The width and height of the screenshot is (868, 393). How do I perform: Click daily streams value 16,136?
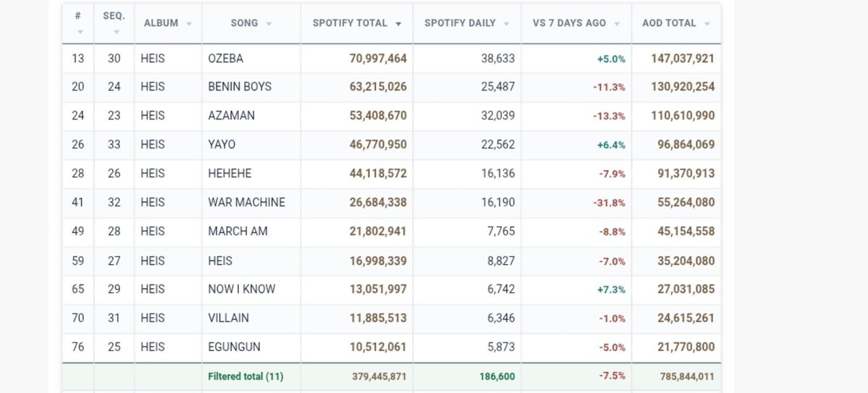coord(497,173)
